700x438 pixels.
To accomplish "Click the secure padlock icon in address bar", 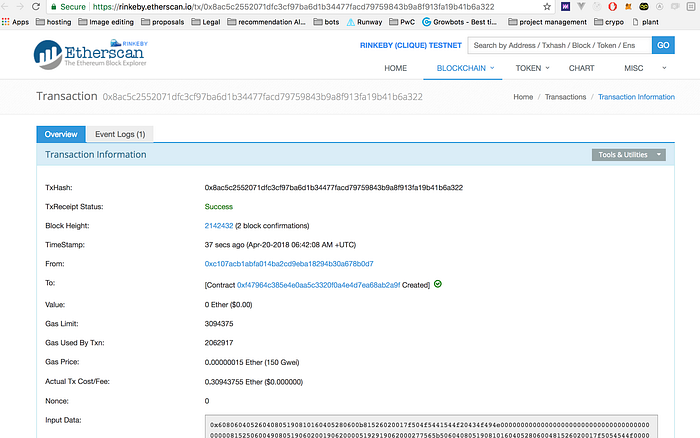I will (54, 7).
